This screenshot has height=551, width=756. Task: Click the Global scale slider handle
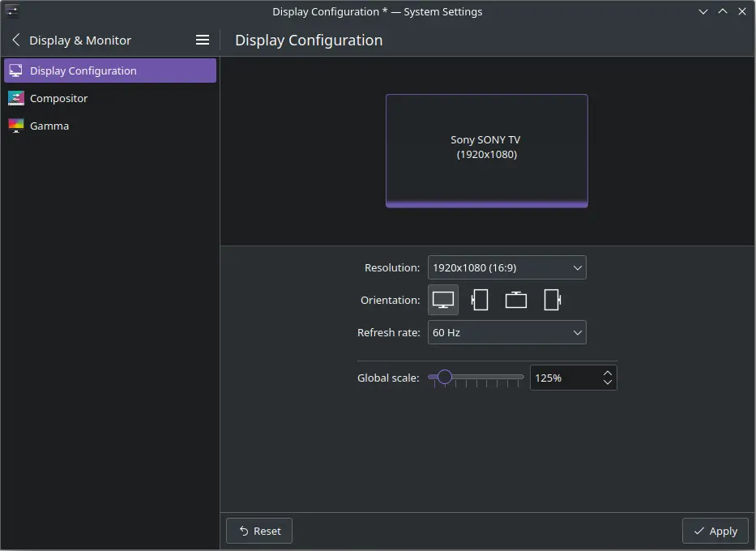point(444,377)
